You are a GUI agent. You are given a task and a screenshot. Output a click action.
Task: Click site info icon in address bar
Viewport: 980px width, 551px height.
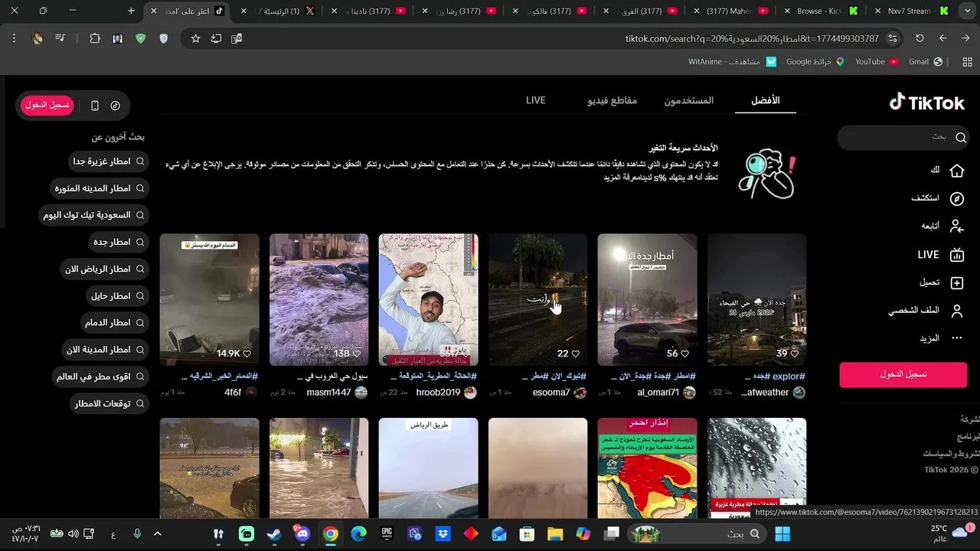point(893,38)
